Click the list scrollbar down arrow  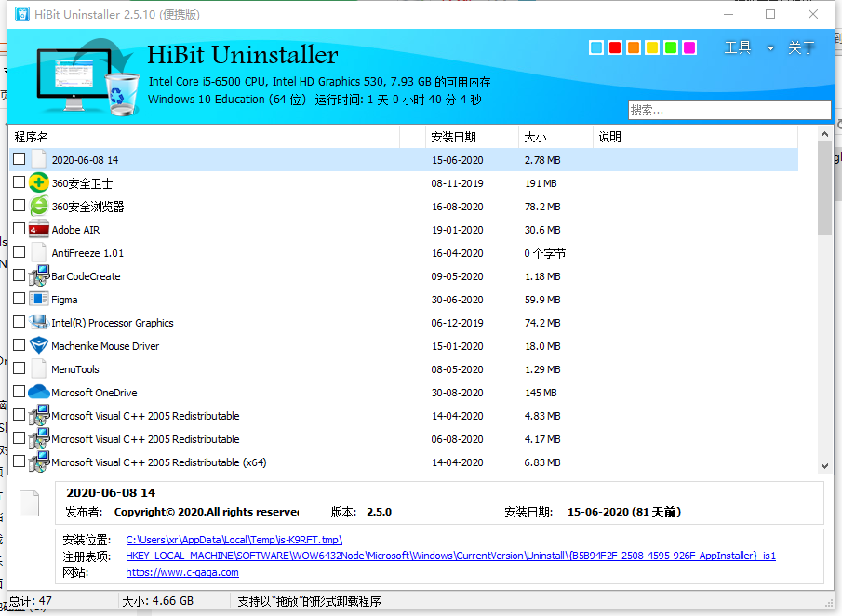825,466
